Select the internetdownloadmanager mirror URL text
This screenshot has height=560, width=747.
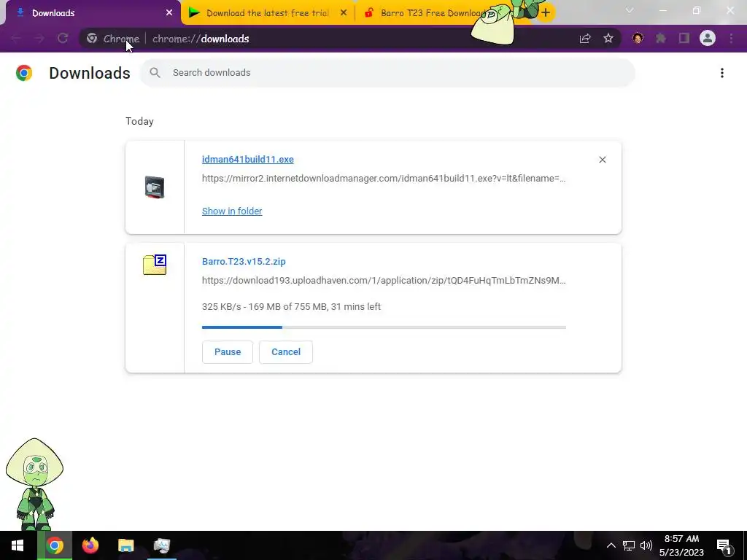(384, 178)
